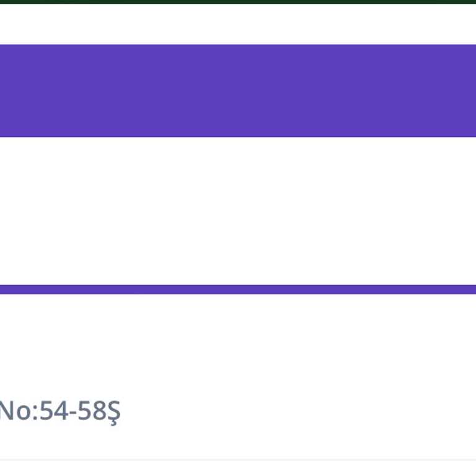Click the 'No:54-58Ş' address text

pyautogui.click(x=59, y=411)
